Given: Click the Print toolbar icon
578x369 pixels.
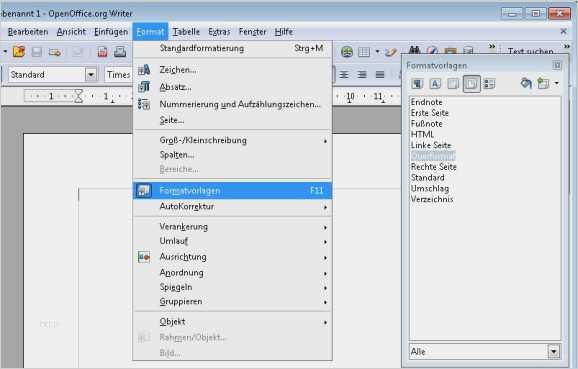Looking at the screenshot, I should tap(120, 52).
